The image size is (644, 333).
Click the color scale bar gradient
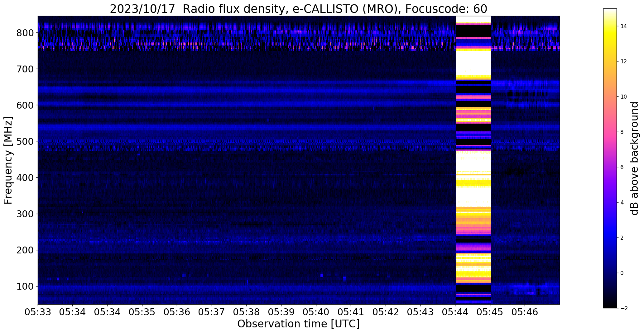[610, 158]
